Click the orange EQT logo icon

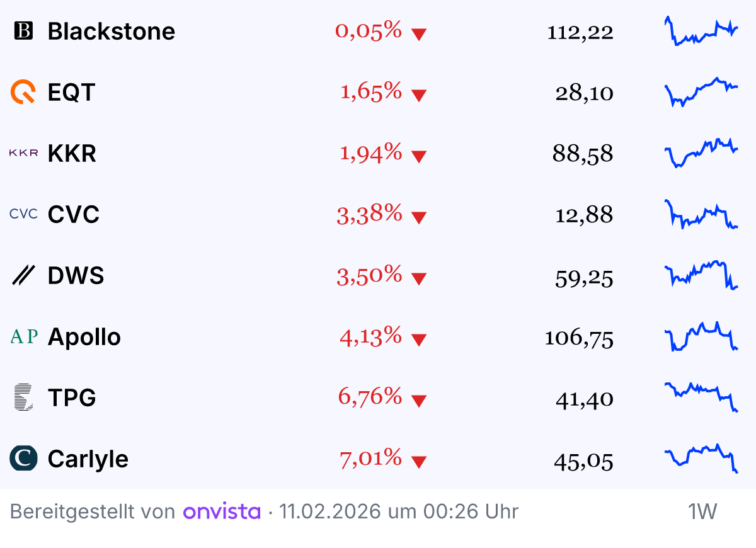[x=23, y=92]
